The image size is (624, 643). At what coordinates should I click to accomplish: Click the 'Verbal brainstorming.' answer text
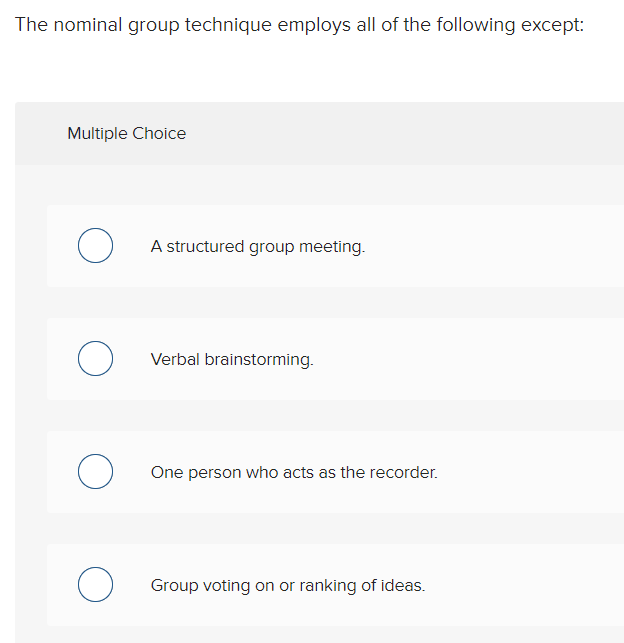(x=232, y=359)
